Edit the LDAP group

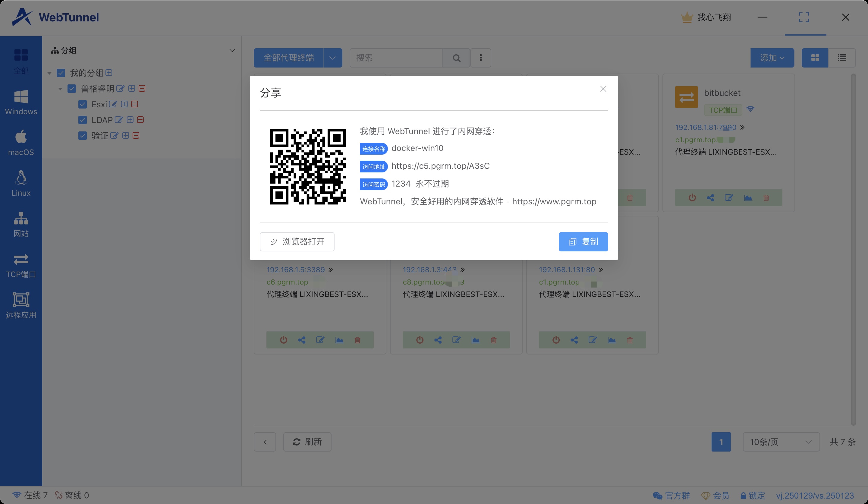coord(119,120)
